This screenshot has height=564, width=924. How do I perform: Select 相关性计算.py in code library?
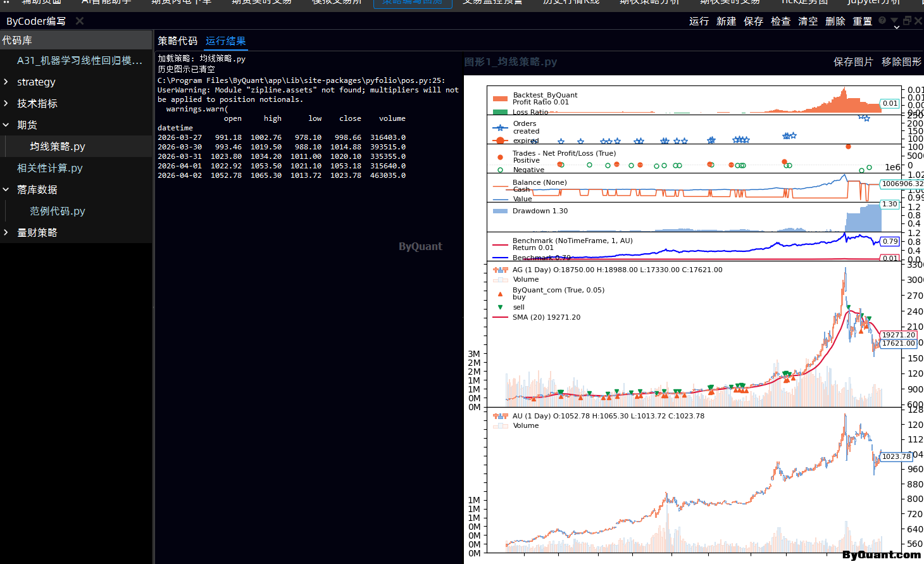pyautogui.click(x=49, y=168)
